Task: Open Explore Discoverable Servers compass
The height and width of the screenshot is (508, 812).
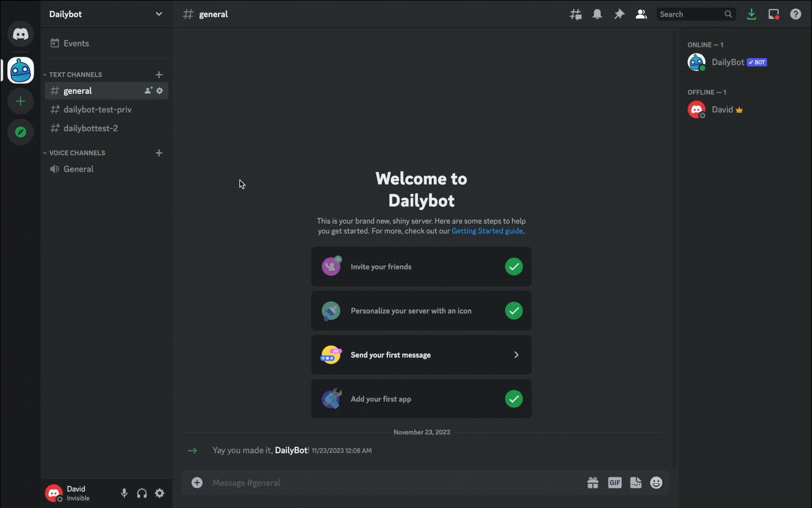Action: click(20, 132)
